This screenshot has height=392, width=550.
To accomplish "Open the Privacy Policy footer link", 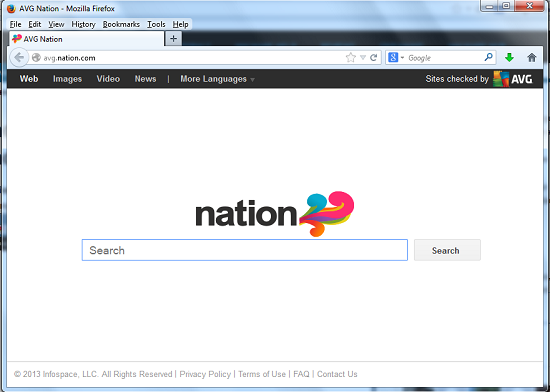I will [x=205, y=374].
